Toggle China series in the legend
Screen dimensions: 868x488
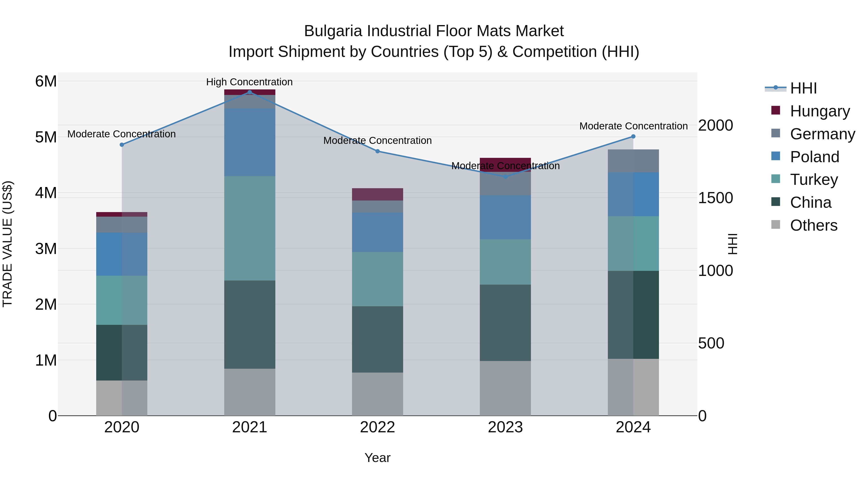point(801,202)
